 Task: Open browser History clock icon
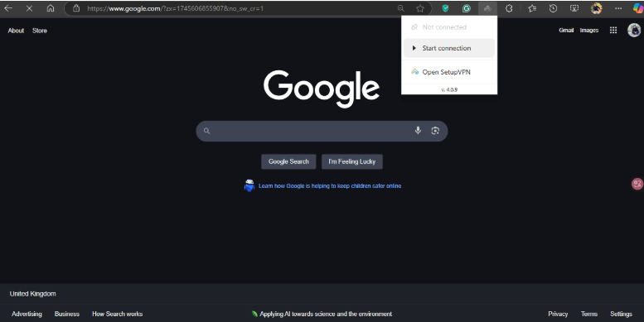coord(553,8)
